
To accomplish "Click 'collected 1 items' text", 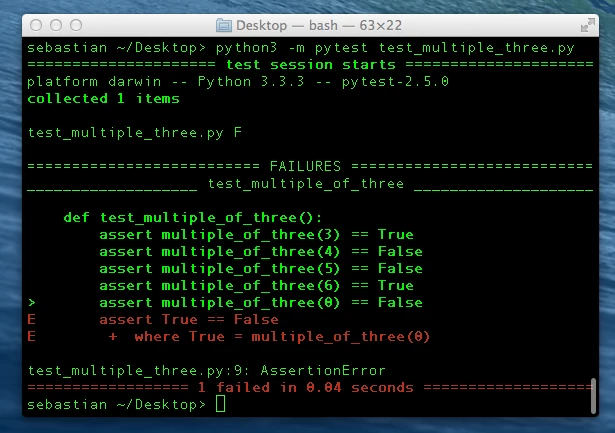I will pyautogui.click(x=104, y=98).
